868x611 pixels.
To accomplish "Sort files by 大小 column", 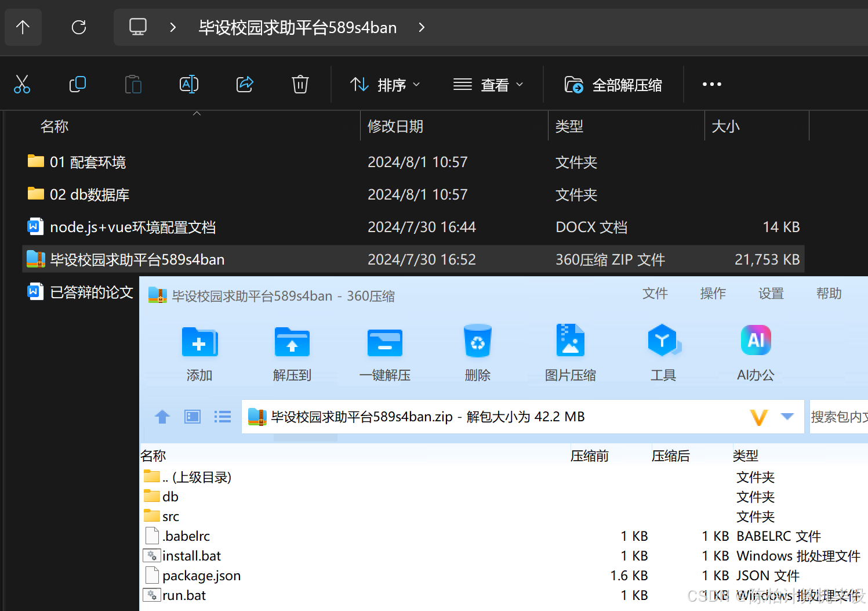I will [x=725, y=126].
